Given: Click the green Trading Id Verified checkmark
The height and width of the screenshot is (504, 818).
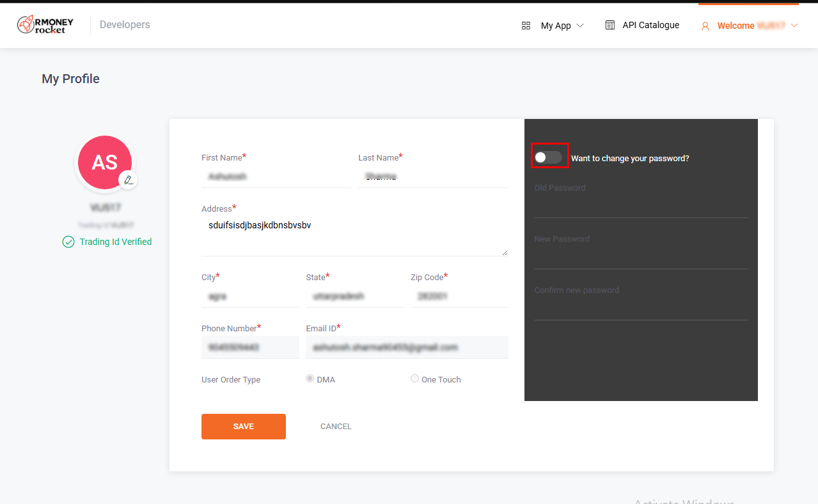Looking at the screenshot, I should [x=68, y=242].
